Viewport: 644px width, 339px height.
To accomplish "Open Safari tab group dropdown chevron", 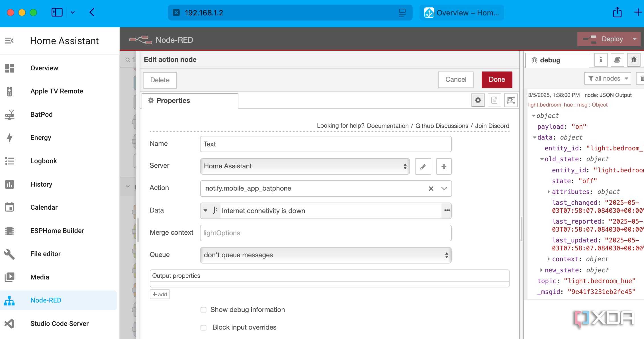I will [73, 12].
